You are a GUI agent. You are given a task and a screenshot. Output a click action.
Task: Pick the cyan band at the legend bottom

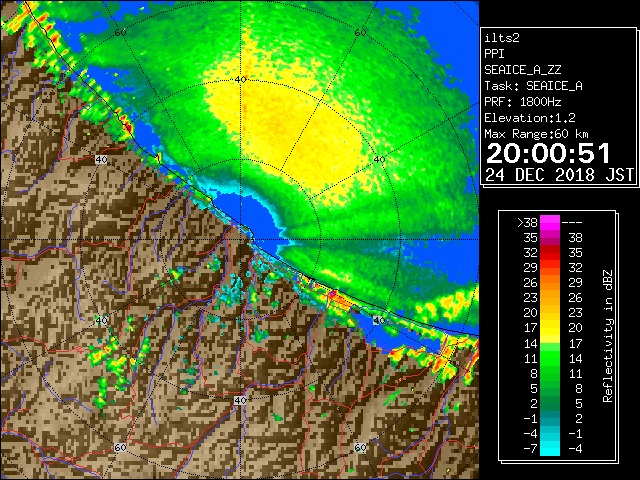[x=550, y=448]
